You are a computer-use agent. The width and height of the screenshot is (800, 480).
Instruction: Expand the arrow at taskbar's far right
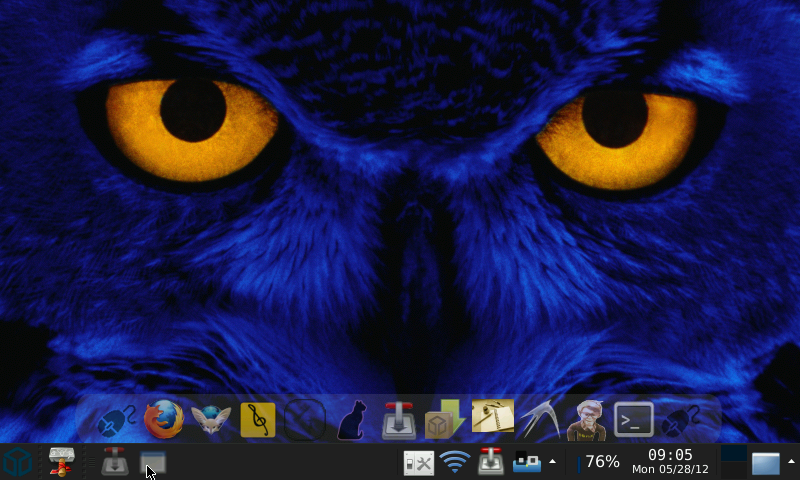[x=791, y=461]
